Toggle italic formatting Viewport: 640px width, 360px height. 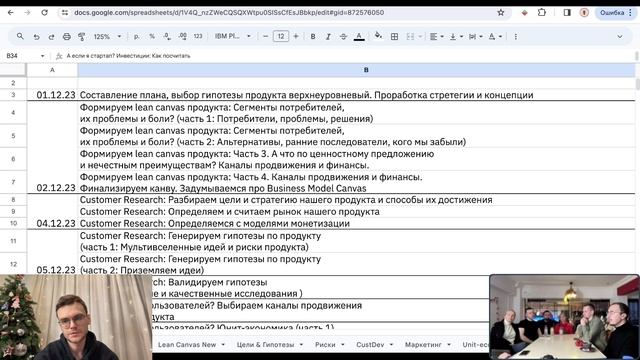click(x=328, y=36)
